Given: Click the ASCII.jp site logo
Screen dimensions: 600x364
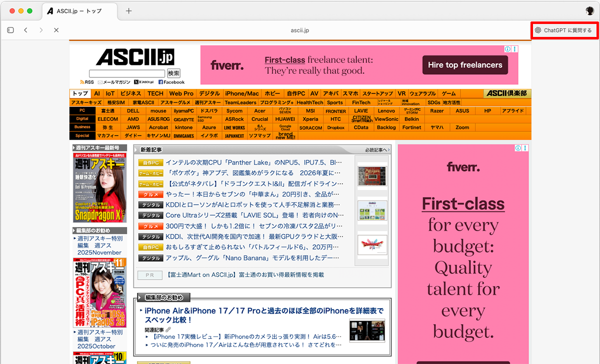Looking at the screenshot, I should point(134,57).
